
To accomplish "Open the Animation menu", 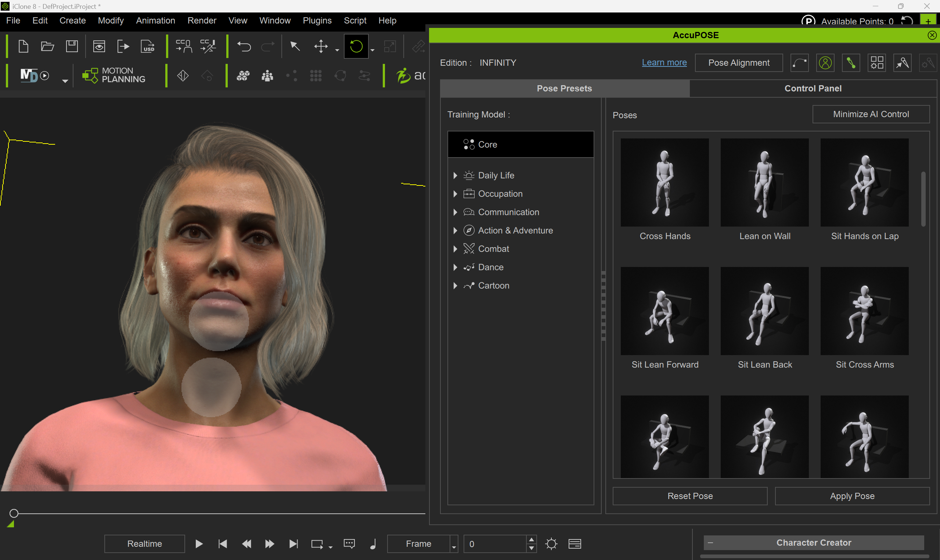I will click(155, 20).
